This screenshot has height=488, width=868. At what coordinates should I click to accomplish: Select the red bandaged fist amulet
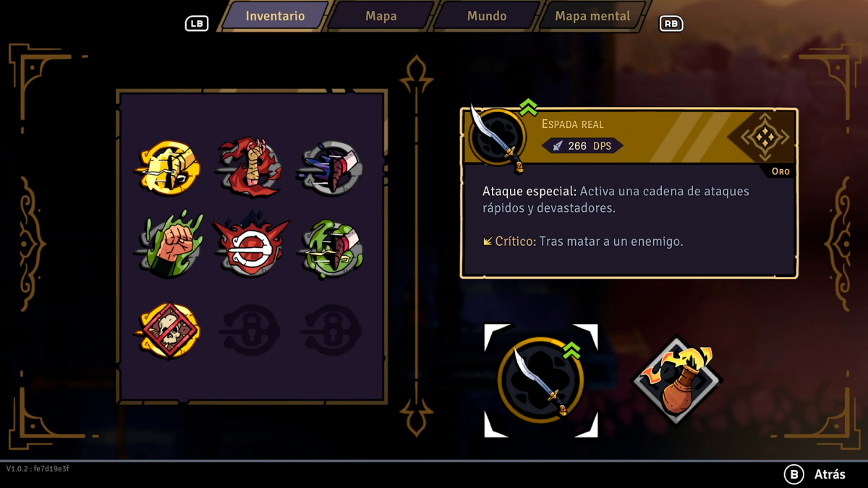point(250,167)
